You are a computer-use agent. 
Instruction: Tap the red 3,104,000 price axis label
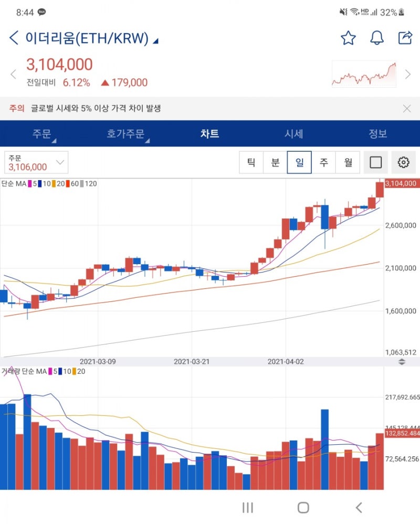pyautogui.click(x=401, y=183)
